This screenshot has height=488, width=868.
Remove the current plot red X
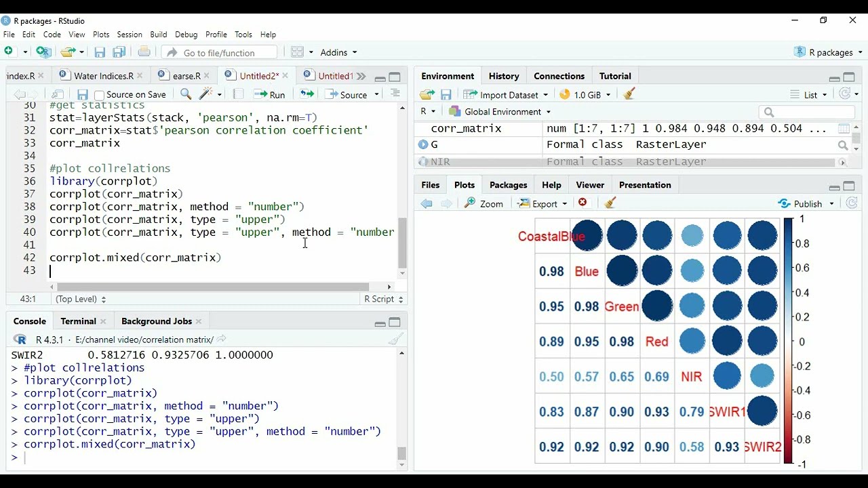(583, 203)
